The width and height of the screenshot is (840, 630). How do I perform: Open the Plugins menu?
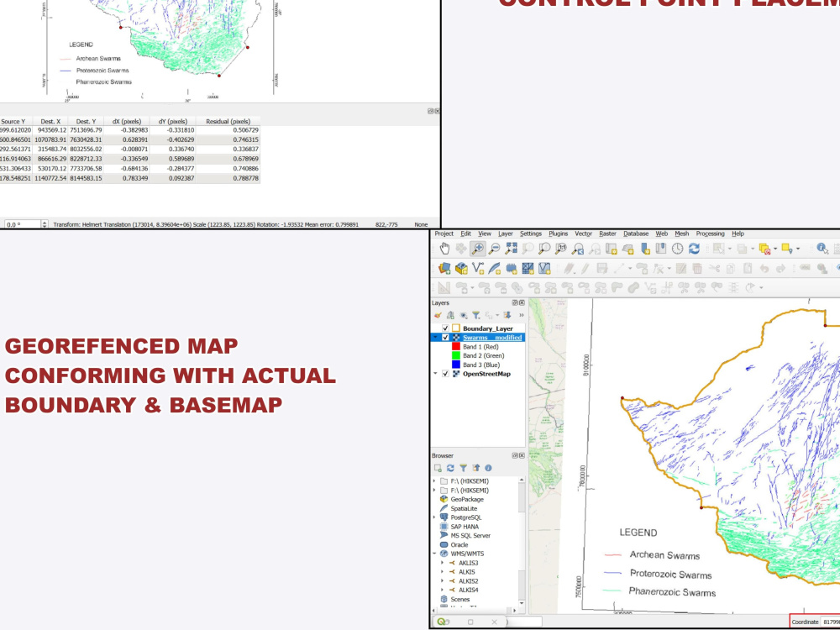[x=559, y=234]
